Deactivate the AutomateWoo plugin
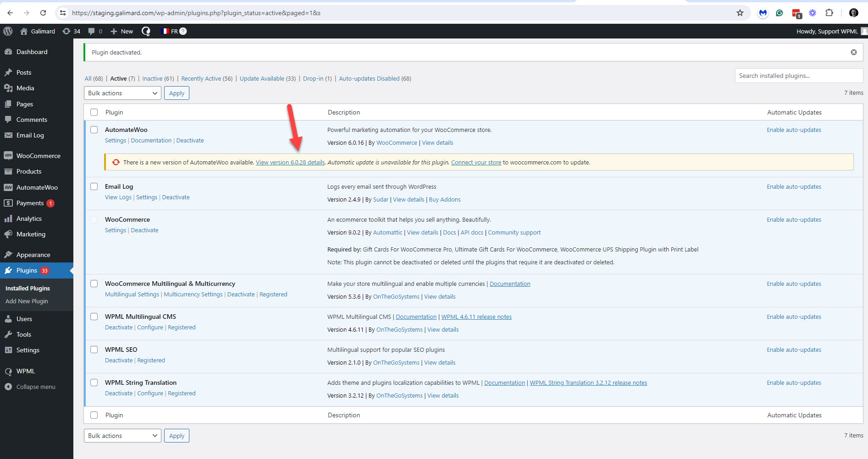868x459 pixels. tap(190, 141)
